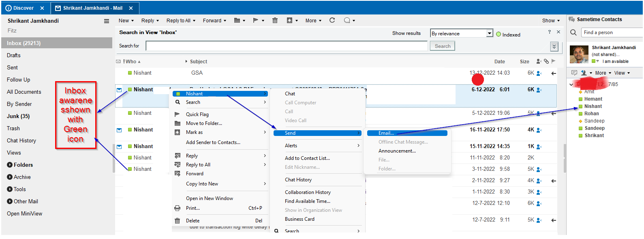644x239 pixels.
Task: Expand the Folders section in sidebar
Action: (10, 165)
